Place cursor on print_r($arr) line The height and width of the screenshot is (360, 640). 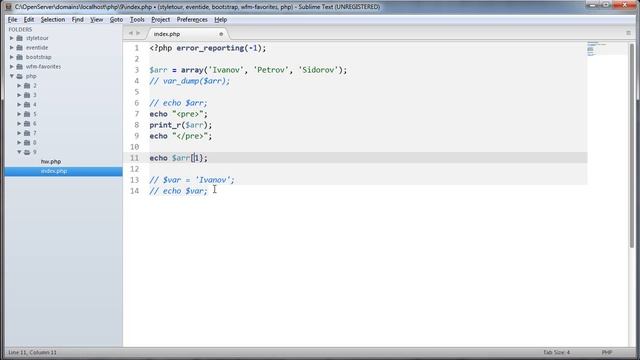181,125
